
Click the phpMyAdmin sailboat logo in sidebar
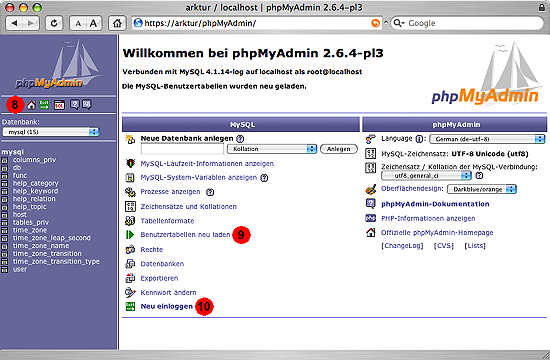coord(58,65)
